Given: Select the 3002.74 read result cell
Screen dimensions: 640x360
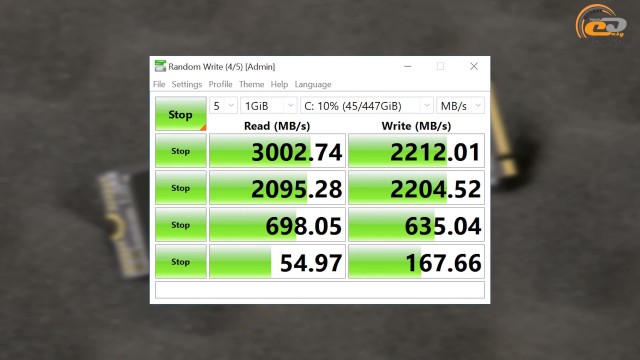Looking at the screenshot, I should (x=278, y=151).
